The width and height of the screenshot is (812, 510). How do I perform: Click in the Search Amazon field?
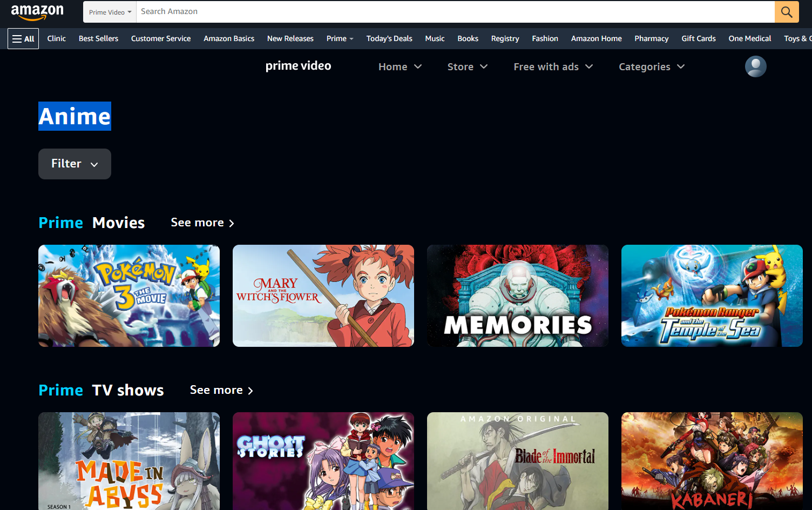click(454, 12)
